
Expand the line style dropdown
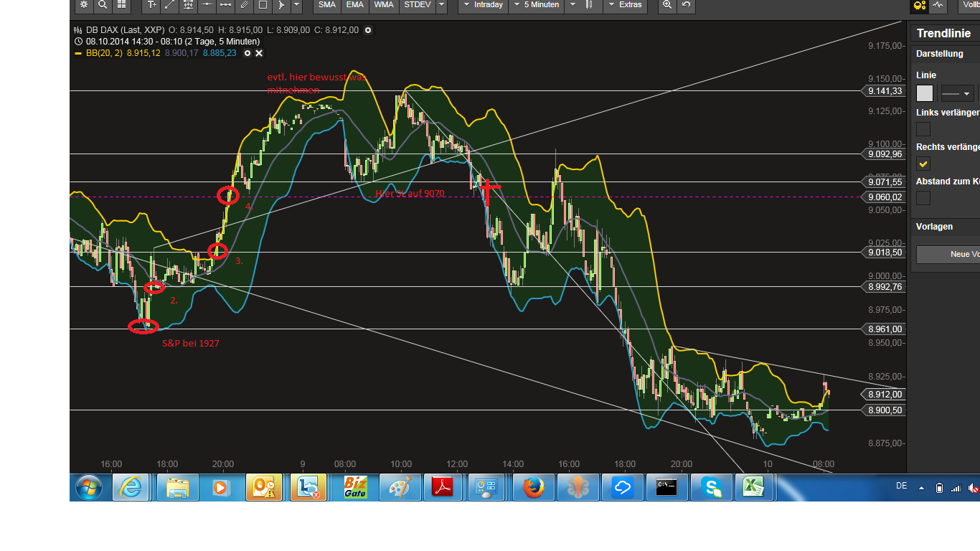click(x=957, y=93)
